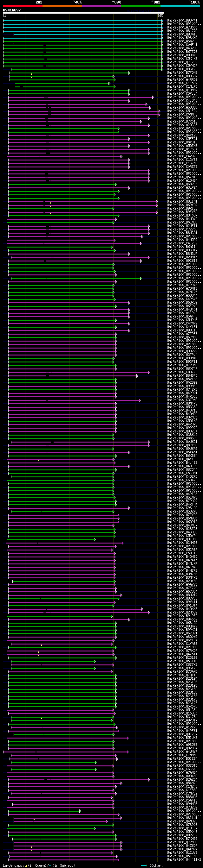Select hit label UniRef100_C1E5P7
The image size is (203, 868).
point(182,83)
